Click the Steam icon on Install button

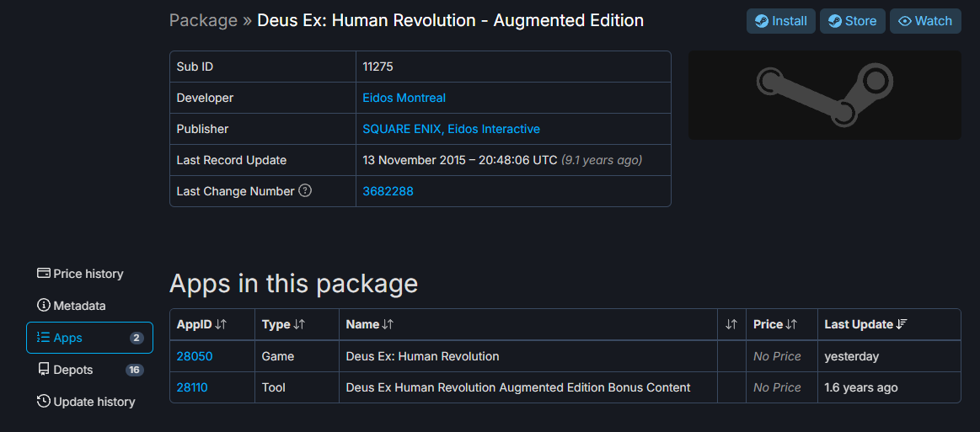tap(761, 21)
